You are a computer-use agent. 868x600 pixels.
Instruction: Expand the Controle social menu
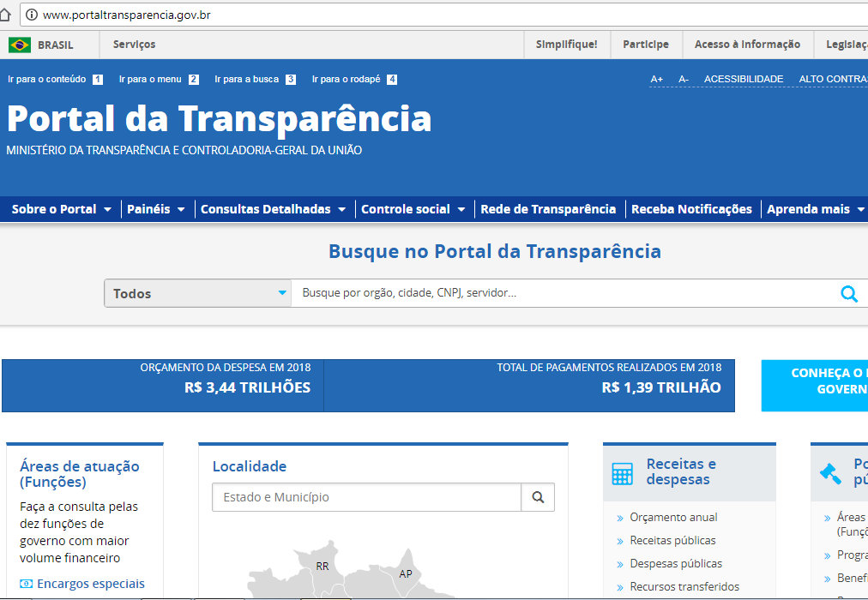coord(413,210)
